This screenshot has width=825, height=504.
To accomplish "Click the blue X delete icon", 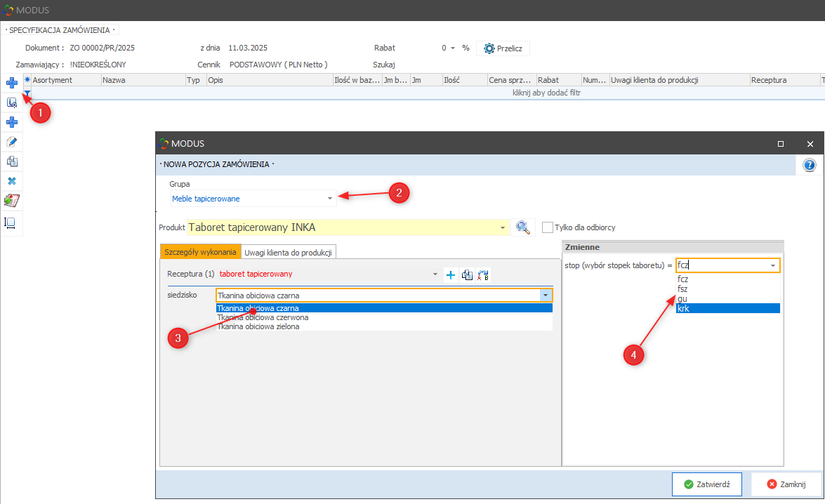I will tap(11, 181).
